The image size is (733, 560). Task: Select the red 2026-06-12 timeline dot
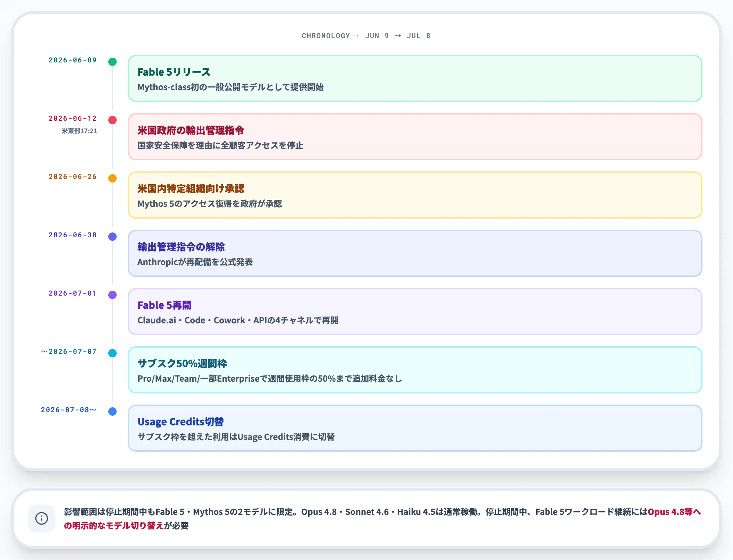coord(112,120)
